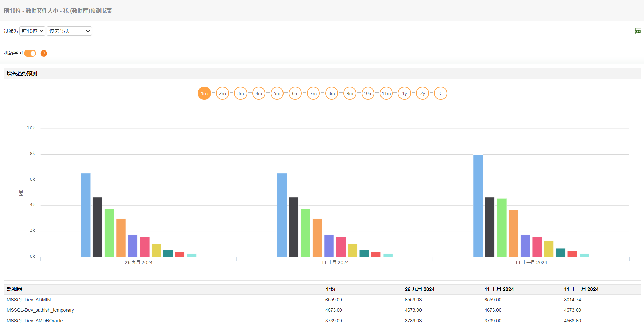This screenshot has width=644, height=325.
Task: Open MSSQL-Dev_ADMIN monitor row
Action: pyautogui.click(x=29, y=300)
